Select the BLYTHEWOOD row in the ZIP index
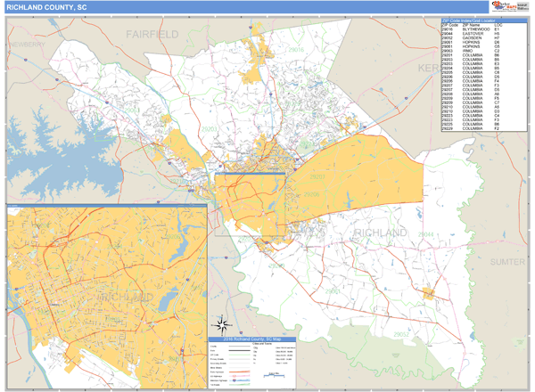Viewport: 535px width, 392px height. 484,29
